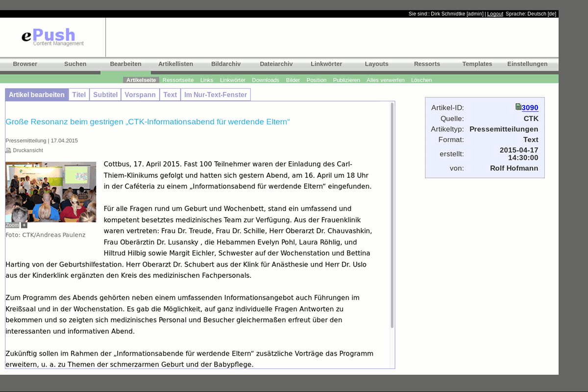Click the creation timestamp 2015-04-17 14:30:00
This screenshot has width=588, height=392.
tap(519, 154)
